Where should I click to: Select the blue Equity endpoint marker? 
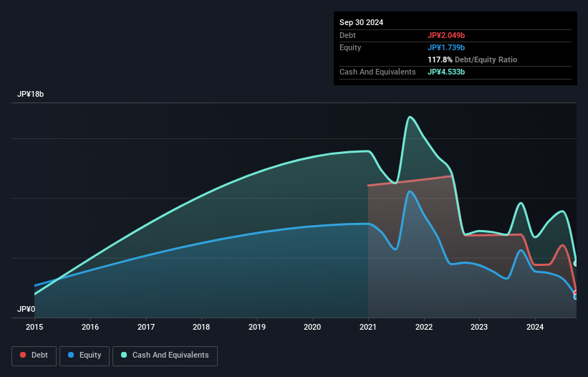point(576,297)
